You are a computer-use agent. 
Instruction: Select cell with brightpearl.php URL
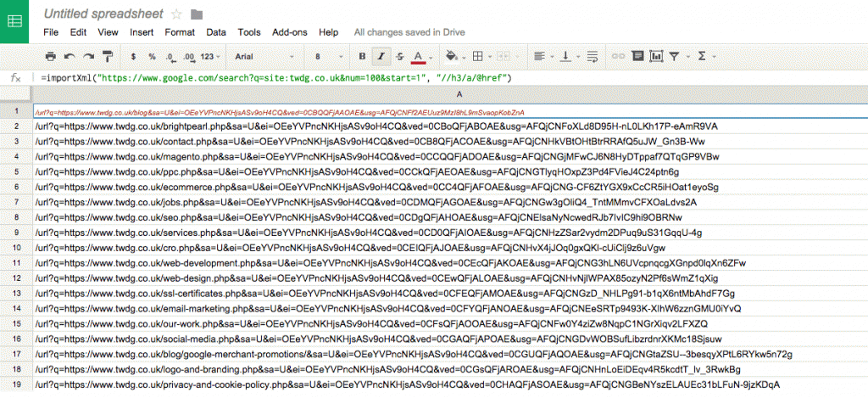coord(450,126)
